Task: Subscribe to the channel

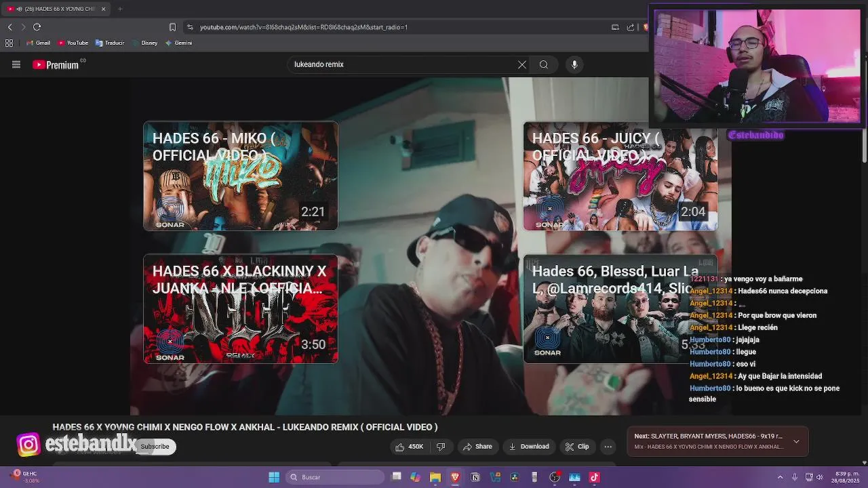Action: [155, 447]
